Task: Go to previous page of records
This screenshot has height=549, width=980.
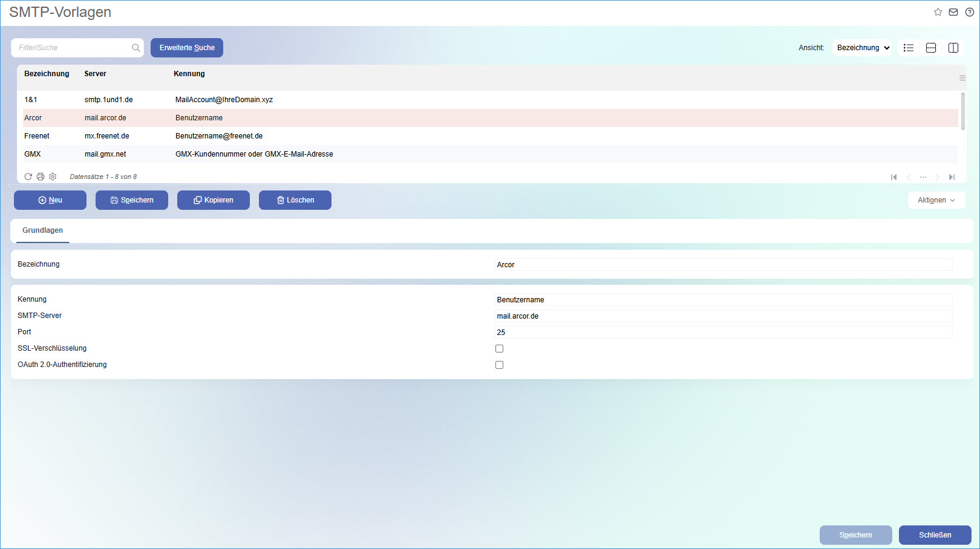Action: [x=909, y=177]
